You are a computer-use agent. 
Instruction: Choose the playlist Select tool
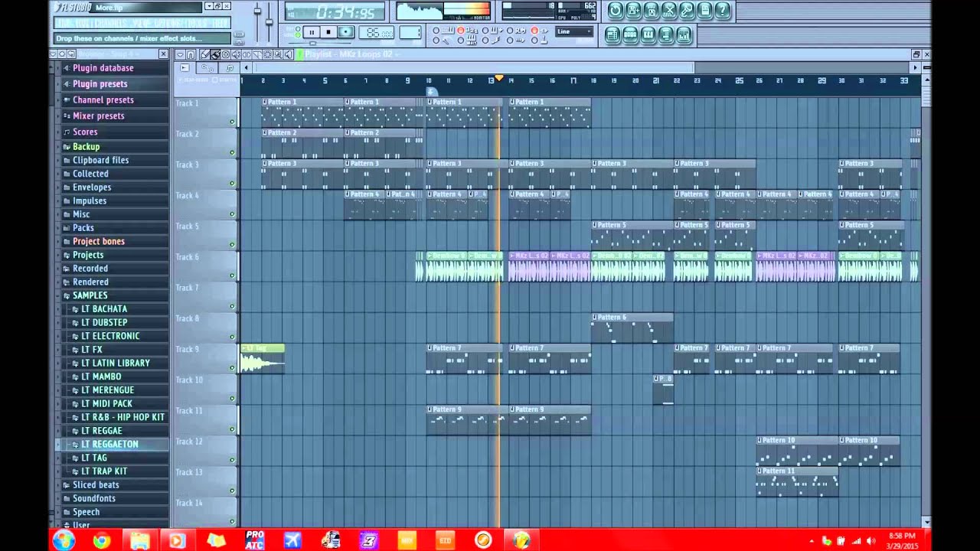click(267, 54)
